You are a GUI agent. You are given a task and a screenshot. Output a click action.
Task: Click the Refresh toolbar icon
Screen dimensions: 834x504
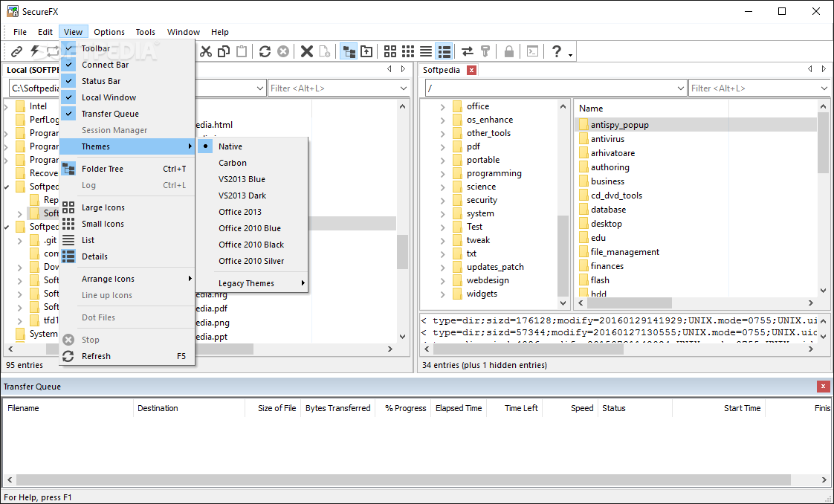tap(265, 51)
